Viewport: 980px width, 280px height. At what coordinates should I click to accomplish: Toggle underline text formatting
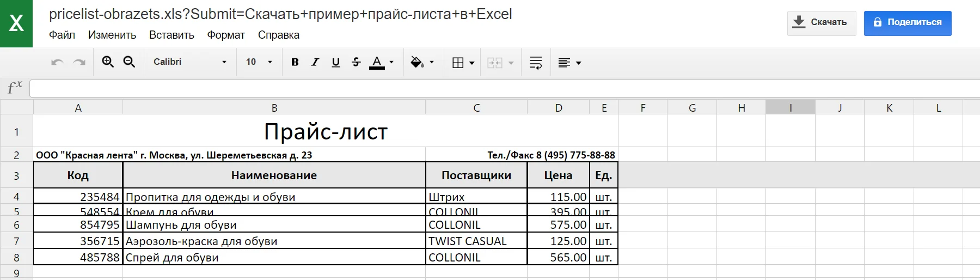click(x=336, y=62)
